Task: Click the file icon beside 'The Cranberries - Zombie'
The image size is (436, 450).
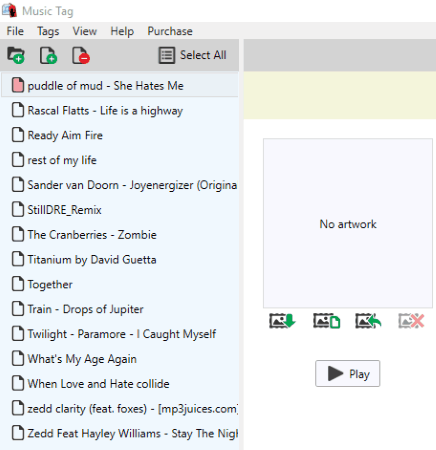Action: [18, 234]
